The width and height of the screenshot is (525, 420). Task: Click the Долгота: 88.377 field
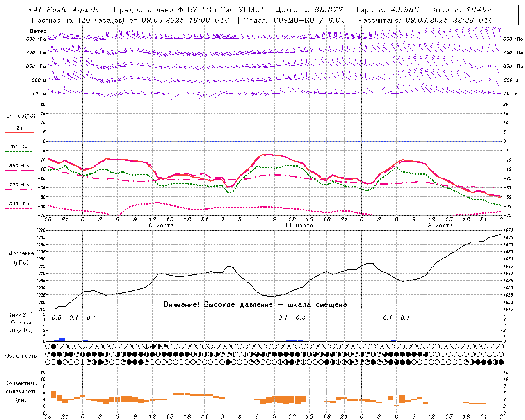point(309,10)
